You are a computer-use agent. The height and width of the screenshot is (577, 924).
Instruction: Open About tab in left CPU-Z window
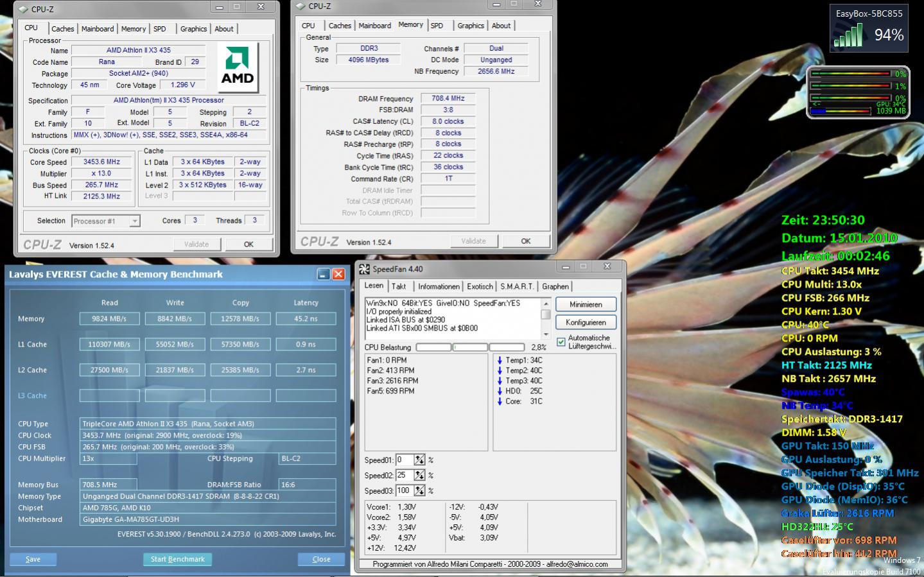click(224, 29)
